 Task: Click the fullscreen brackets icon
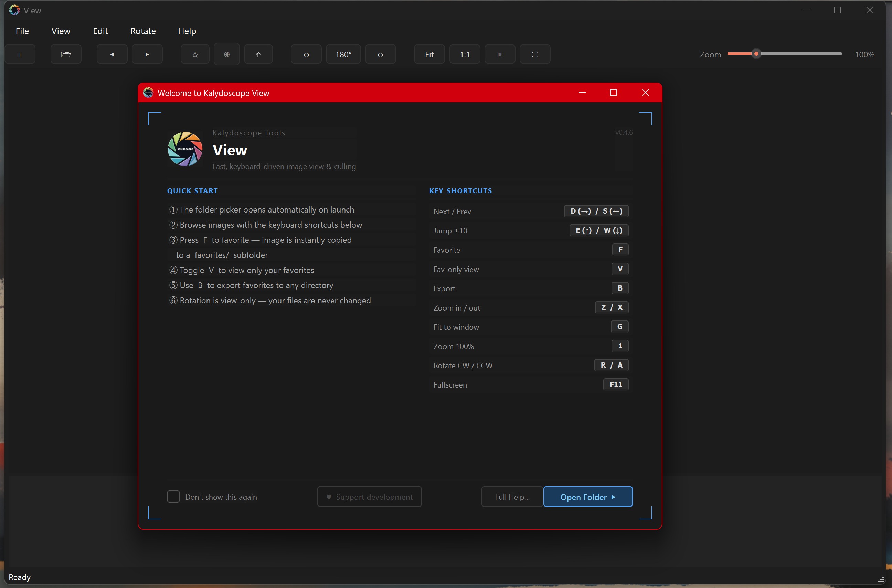pyautogui.click(x=535, y=55)
